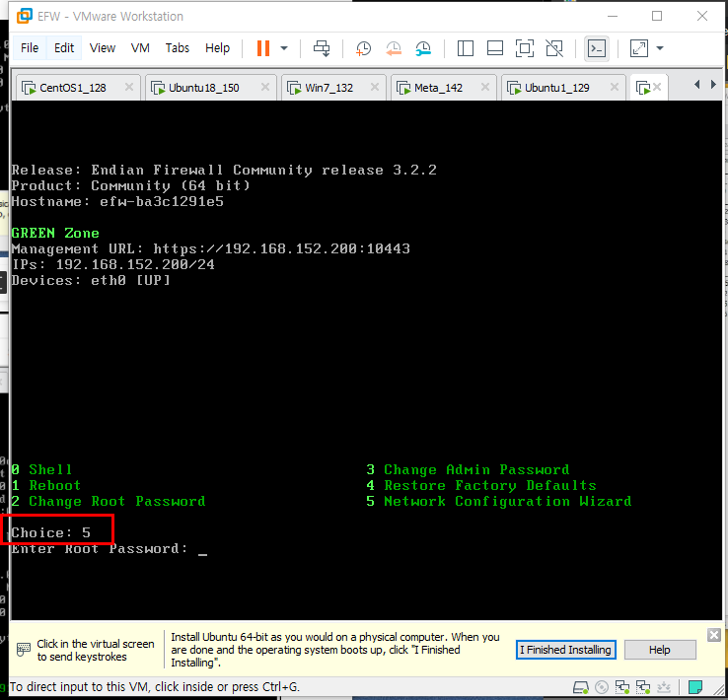Click the '4 Restore Factory Defaults' line
Image resolution: width=728 pixels, height=700 pixels.
pyautogui.click(x=481, y=486)
